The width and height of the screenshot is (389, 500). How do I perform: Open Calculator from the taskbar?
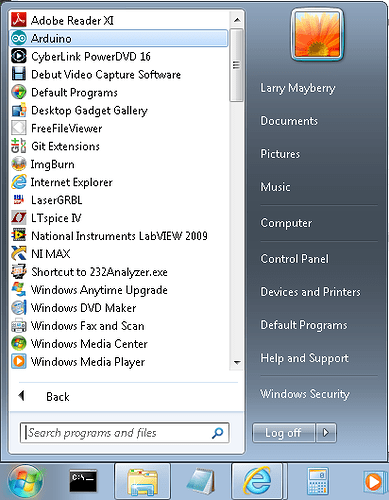318,481
